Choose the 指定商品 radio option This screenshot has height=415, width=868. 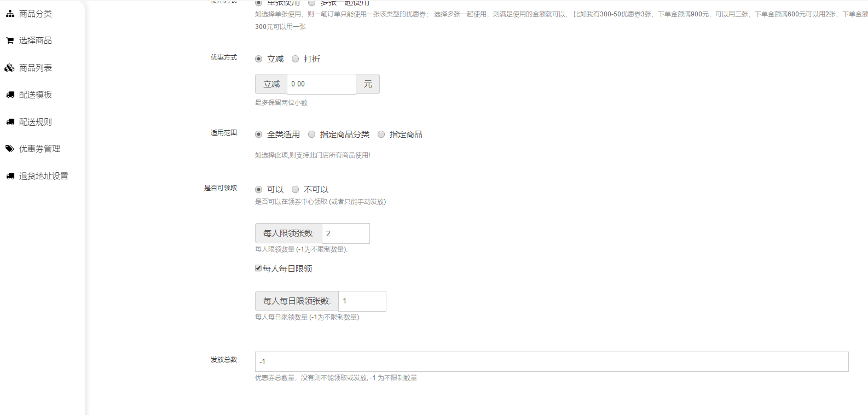coord(381,135)
